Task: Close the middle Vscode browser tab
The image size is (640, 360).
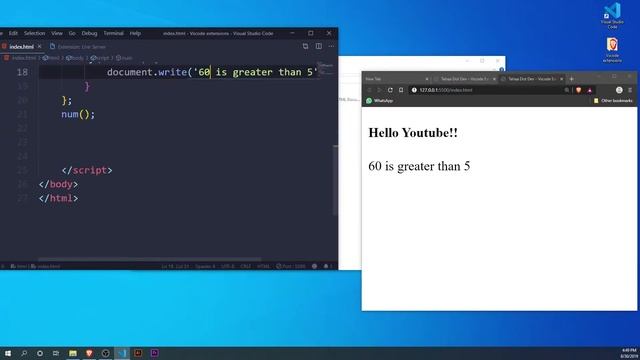Action: (494, 79)
